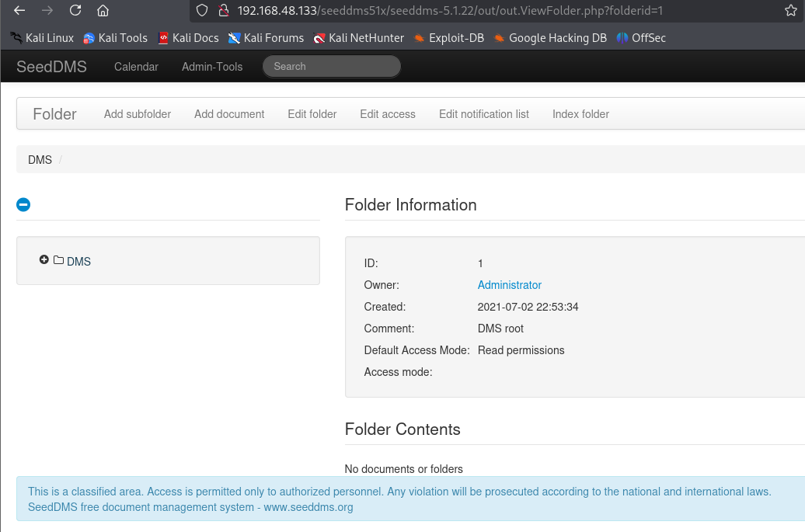805x532 pixels.
Task: Click Add subfolder
Action: 138,114
